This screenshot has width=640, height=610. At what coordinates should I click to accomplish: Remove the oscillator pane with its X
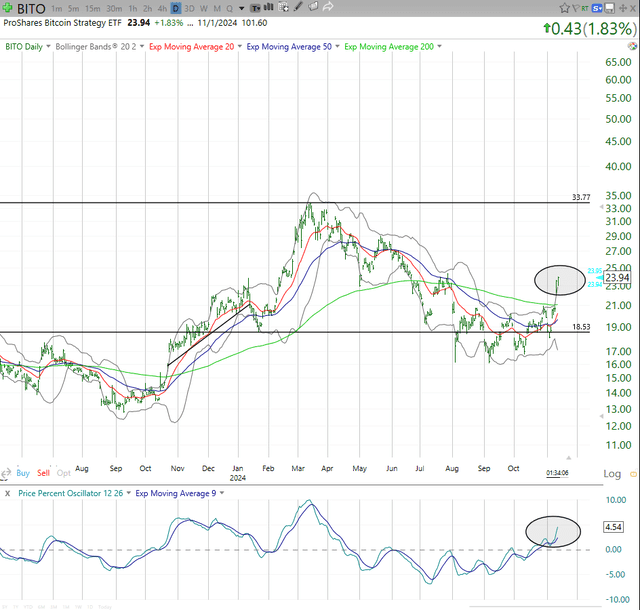coord(7,493)
